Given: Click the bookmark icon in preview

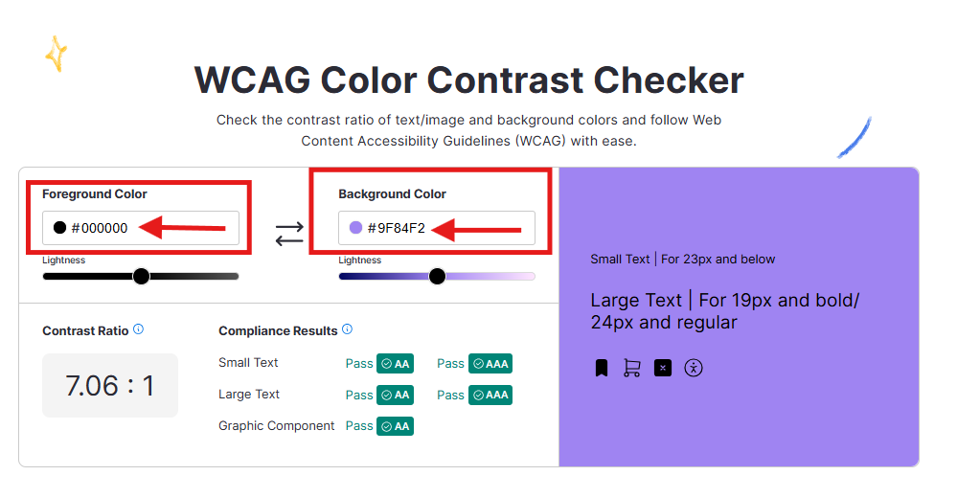Looking at the screenshot, I should [602, 368].
